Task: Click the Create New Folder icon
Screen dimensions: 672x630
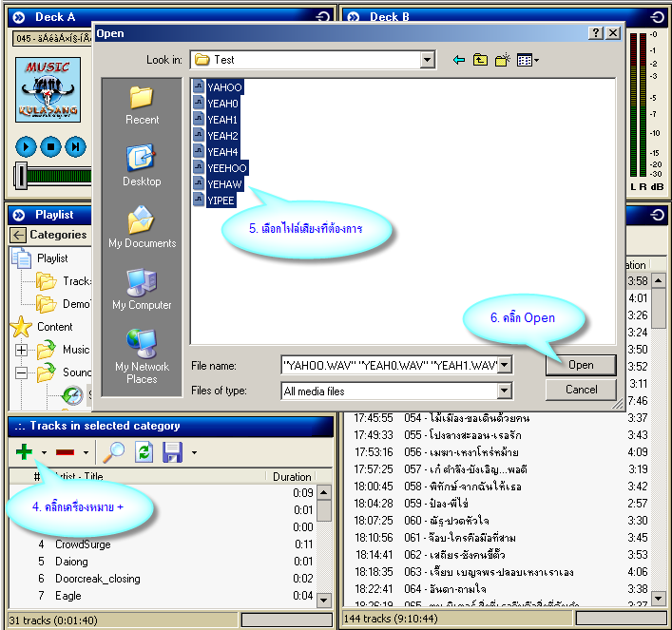Action: (x=502, y=60)
